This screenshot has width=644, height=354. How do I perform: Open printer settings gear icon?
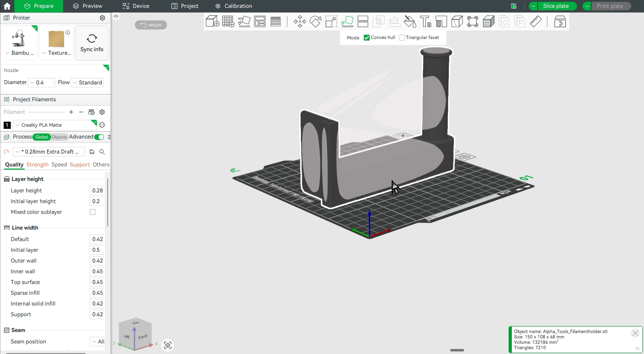click(x=102, y=18)
